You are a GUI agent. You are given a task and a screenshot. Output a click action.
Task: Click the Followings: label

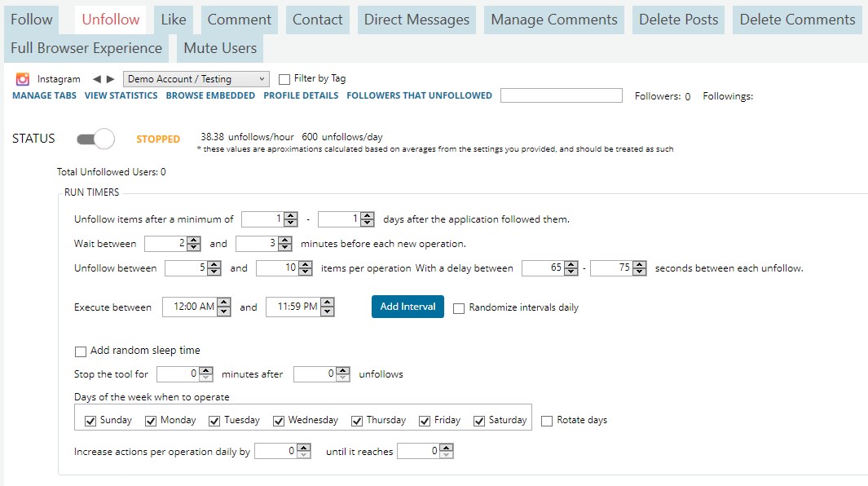click(728, 96)
